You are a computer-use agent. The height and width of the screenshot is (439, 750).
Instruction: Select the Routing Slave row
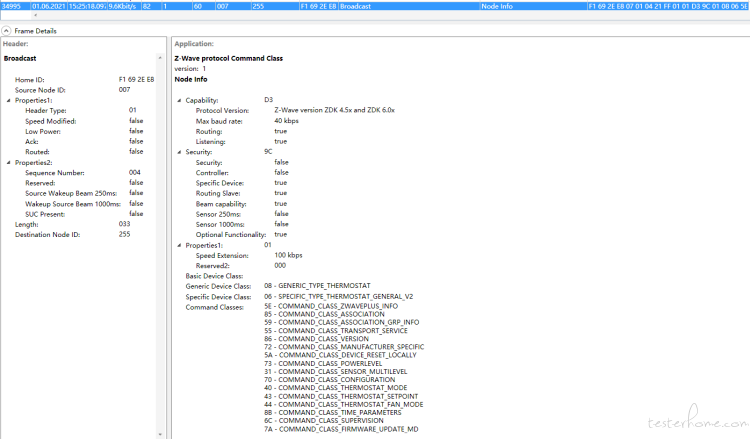pos(241,193)
